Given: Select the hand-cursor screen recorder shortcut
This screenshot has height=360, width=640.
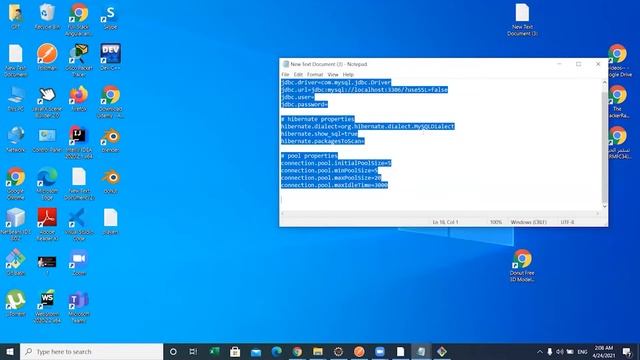Looking at the screenshot, I should pos(47,101).
